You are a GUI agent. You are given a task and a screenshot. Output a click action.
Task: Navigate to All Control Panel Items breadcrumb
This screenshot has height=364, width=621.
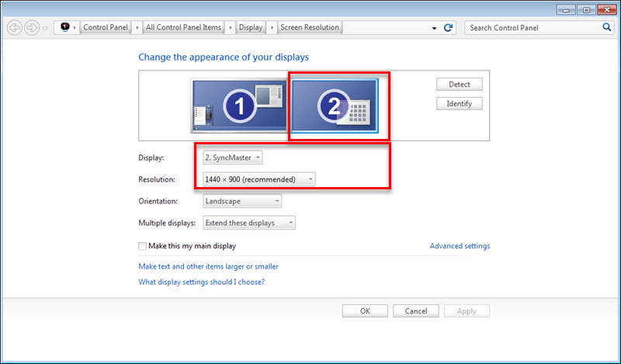pos(183,27)
